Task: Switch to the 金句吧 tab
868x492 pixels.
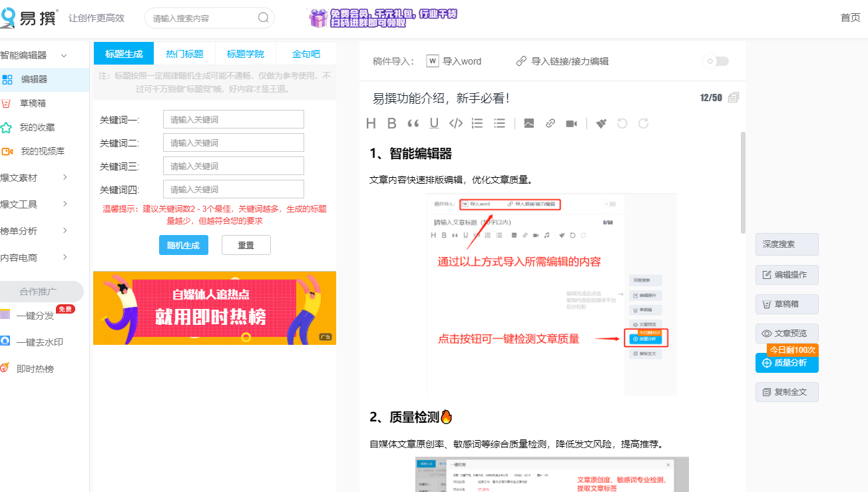Action: [x=306, y=54]
